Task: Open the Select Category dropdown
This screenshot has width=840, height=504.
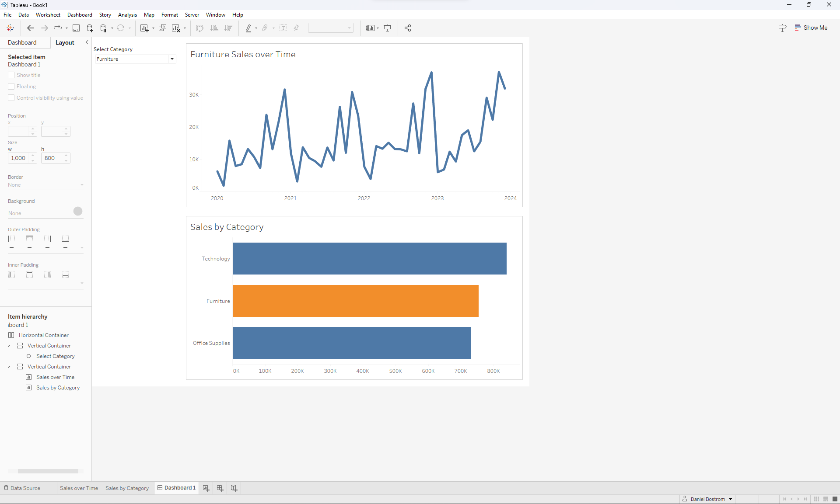Action: (172, 59)
